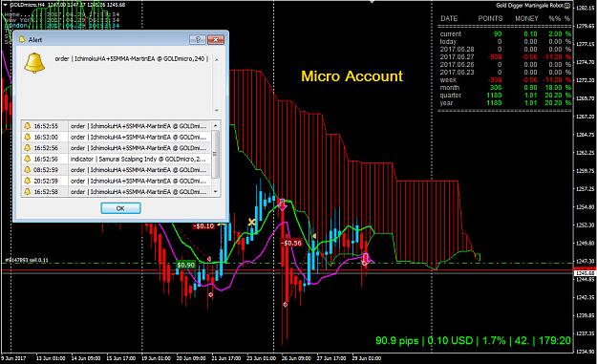Click bell icon of the Samurai Scalping Indy row
The height and width of the screenshot is (364, 597).
(28, 159)
